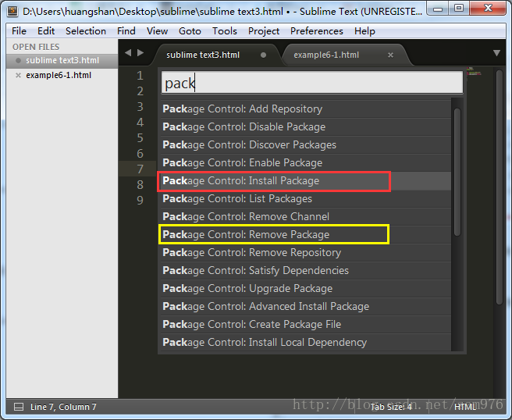Open the Help menu

(x=364, y=31)
